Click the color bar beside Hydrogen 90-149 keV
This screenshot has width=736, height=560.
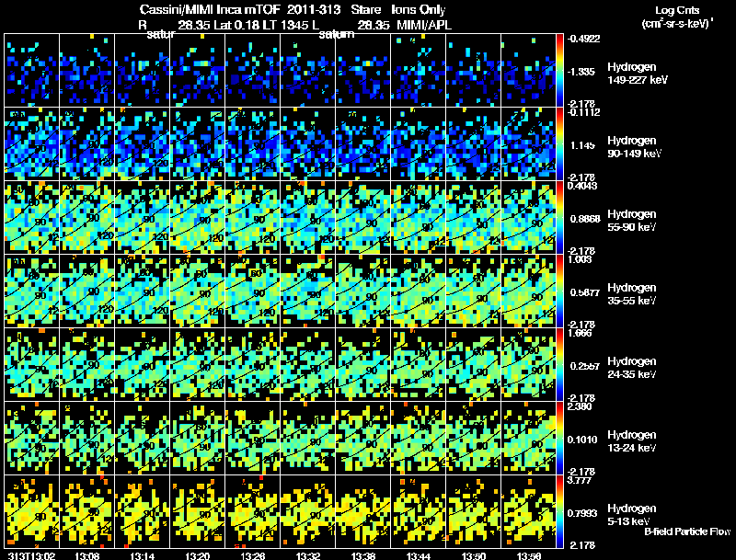click(x=559, y=143)
